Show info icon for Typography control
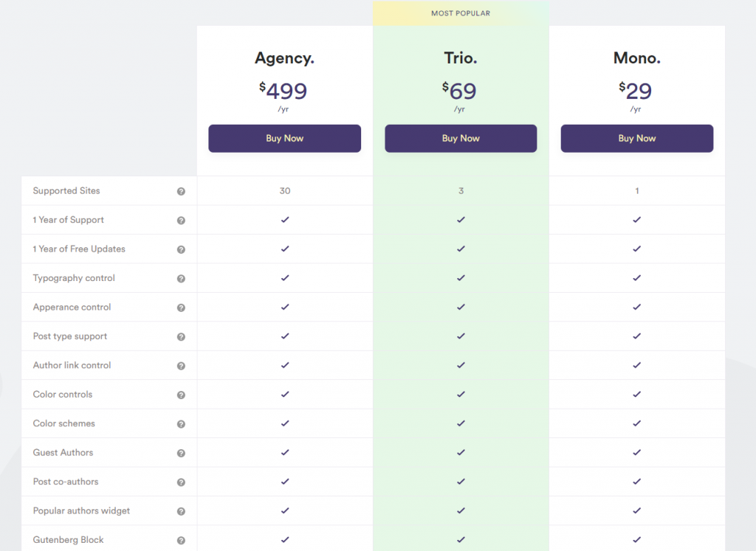This screenshot has height=551, width=756. 181,278
